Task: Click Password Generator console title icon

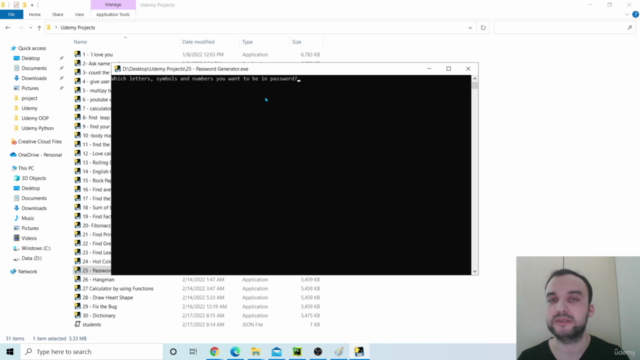Action: (x=118, y=69)
